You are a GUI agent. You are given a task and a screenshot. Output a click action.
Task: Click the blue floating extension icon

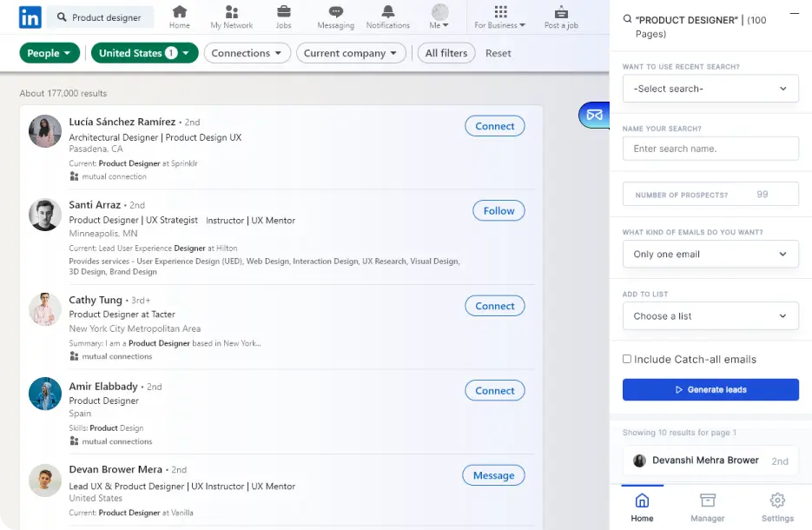(x=594, y=115)
